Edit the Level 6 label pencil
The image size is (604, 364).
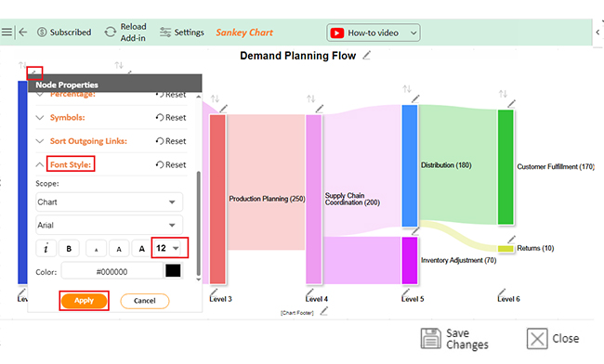pos(502,292)
